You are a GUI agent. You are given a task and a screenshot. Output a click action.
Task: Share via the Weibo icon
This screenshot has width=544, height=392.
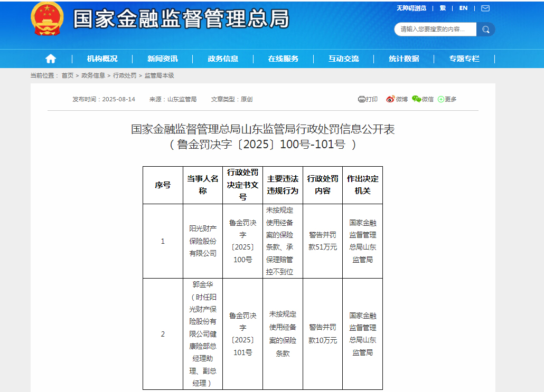tap(390, 99)
